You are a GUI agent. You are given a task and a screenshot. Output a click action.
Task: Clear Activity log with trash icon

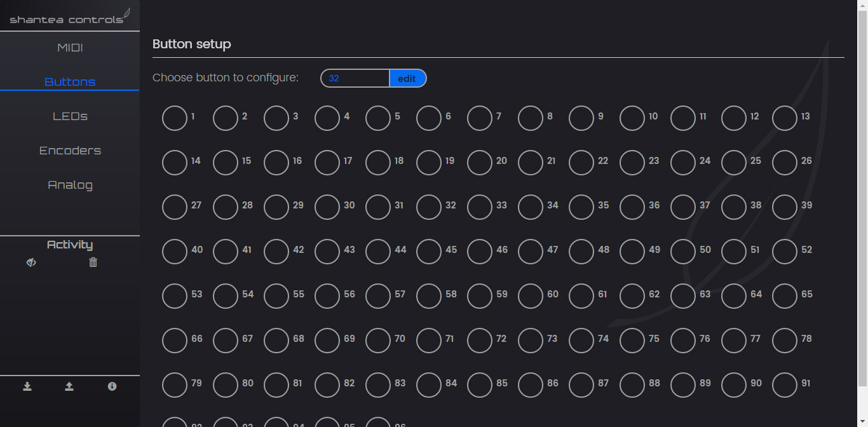[93, 262]
